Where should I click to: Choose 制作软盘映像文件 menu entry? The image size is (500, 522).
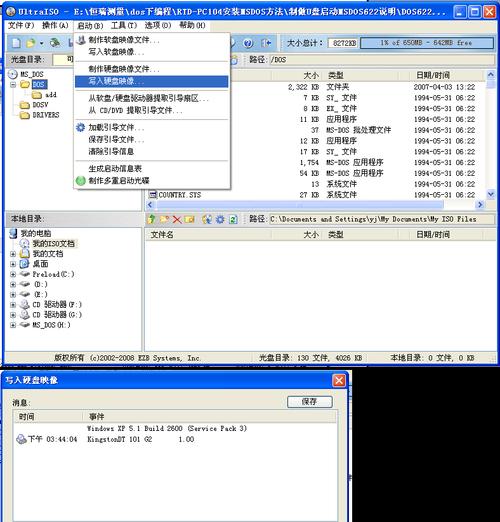(152, 40)
